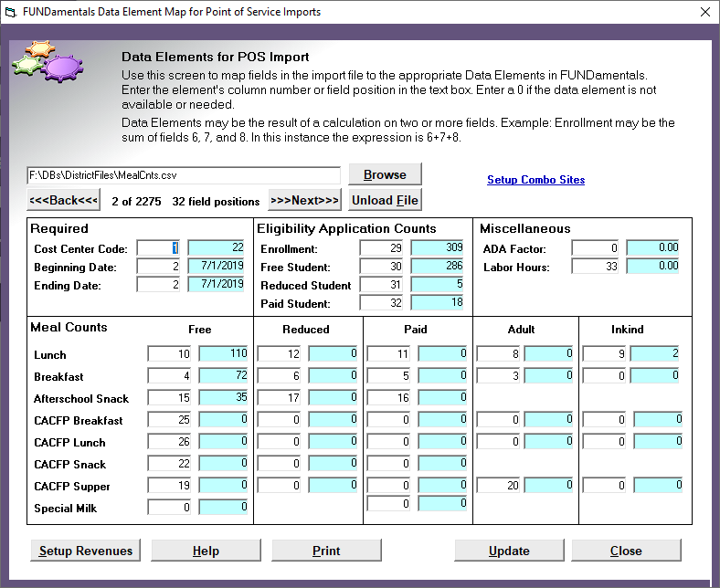Click the Breakfast Paid position field
Screen dimensions: 720x588
click(x=389, y=375)
